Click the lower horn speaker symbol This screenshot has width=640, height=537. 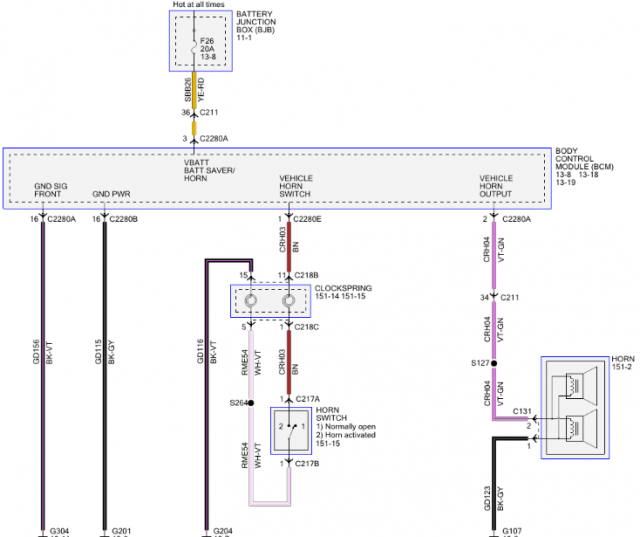[581, 428]
